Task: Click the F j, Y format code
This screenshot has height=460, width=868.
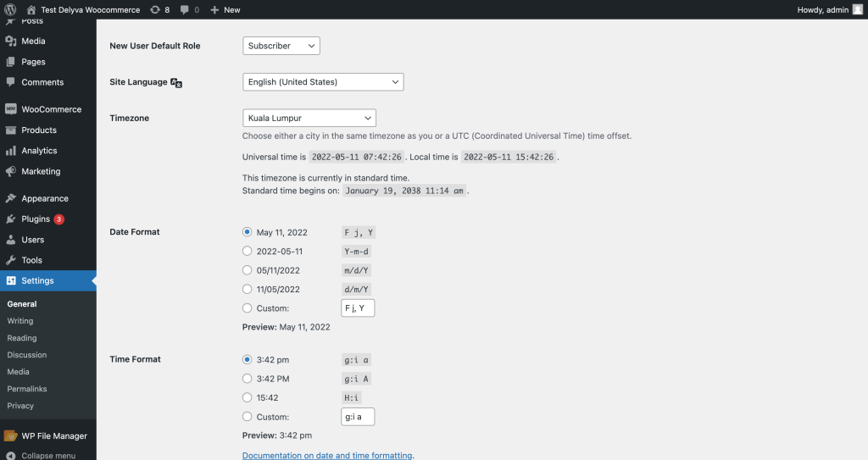Action: tap(359, 232)
